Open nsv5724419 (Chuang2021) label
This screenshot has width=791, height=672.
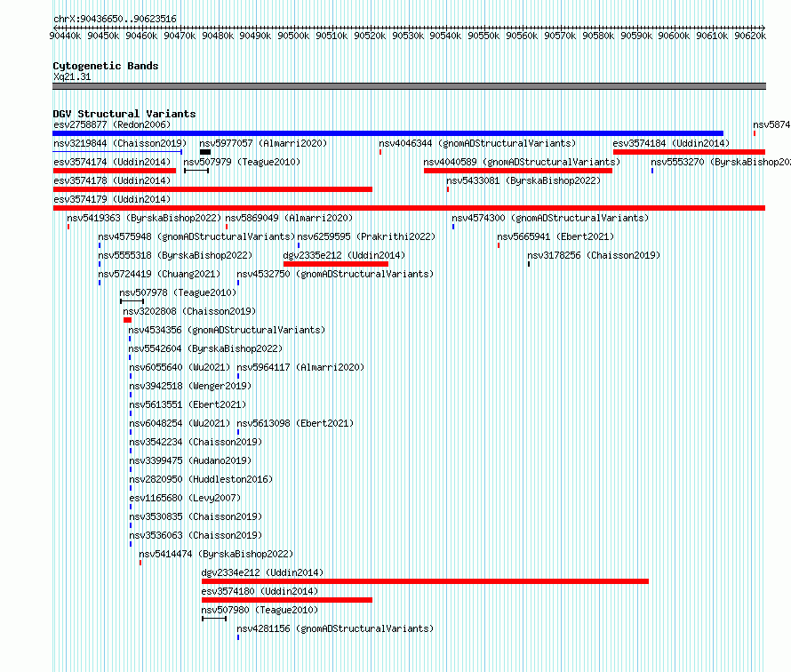point(159,274)
